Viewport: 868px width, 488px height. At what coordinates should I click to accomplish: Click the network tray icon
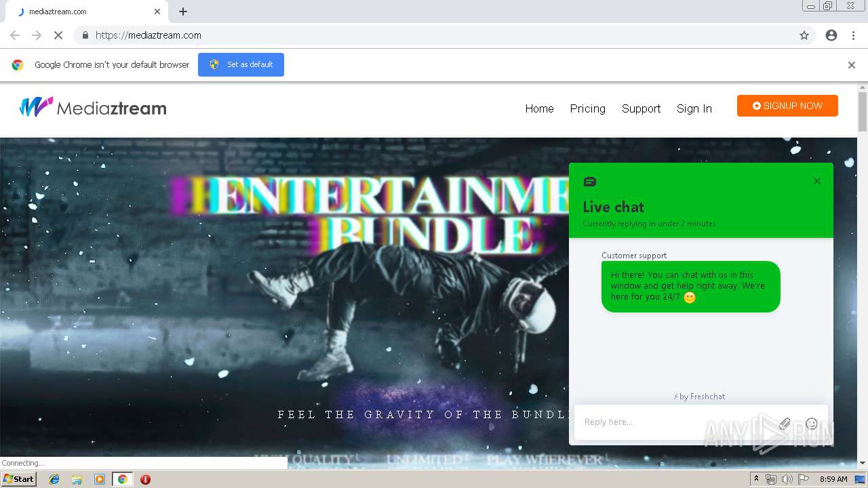[x=771, y=479]
